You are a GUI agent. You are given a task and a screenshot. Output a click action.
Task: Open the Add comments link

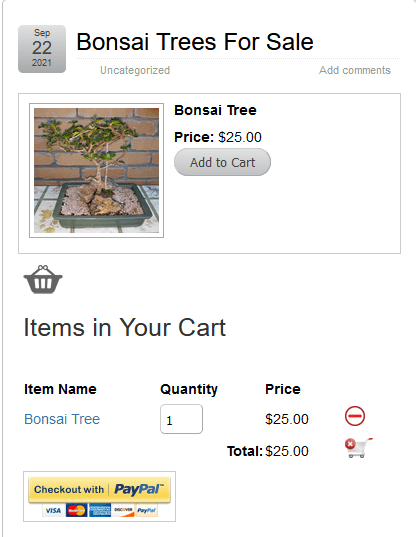tap(355, 70)
